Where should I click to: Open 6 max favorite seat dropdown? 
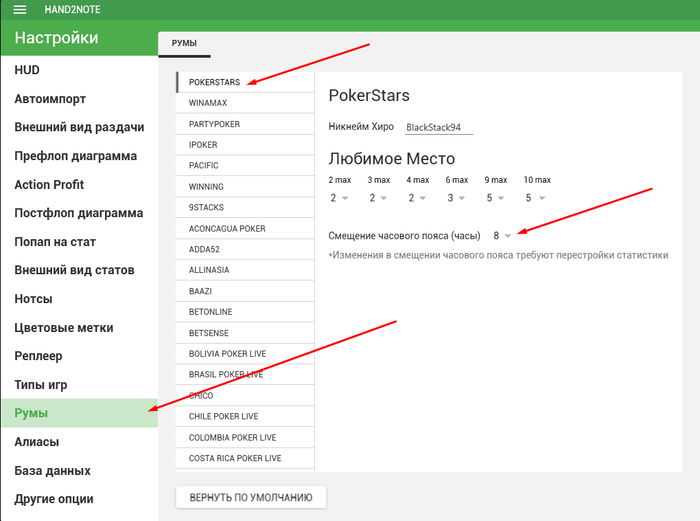coord(456,198)
